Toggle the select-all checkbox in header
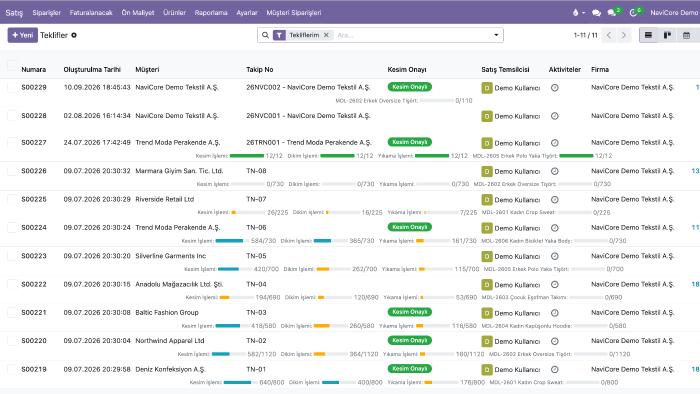The height and width of the screenshot is (394, 700). click(x=12, y=66)
